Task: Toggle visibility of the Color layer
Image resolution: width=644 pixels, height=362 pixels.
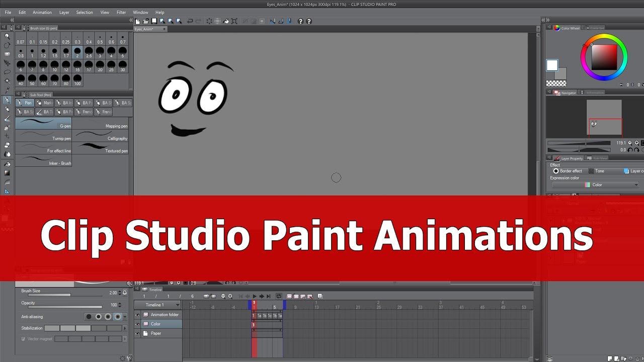Action: point(137,324)
